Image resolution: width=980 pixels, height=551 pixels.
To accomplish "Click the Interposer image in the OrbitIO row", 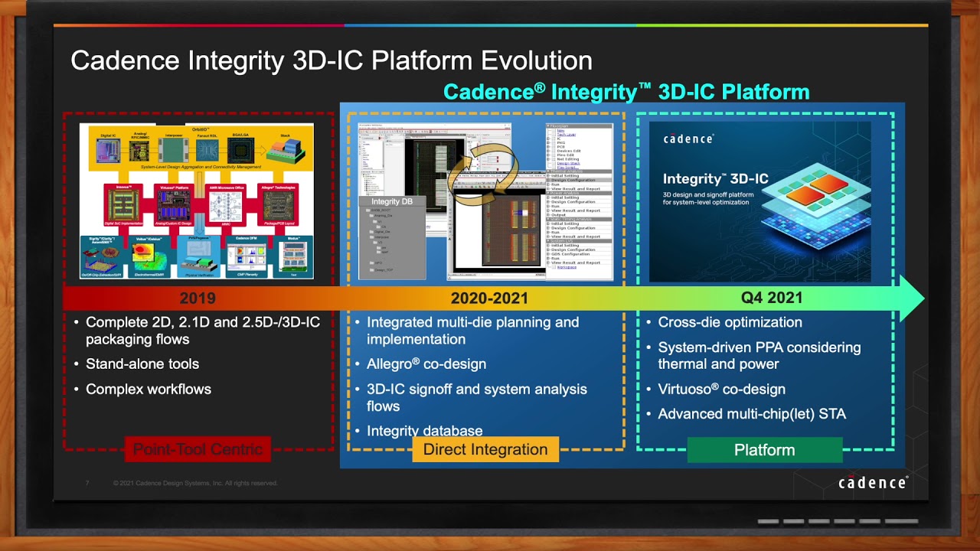I will pyautogui.click(x=174, y=150).
